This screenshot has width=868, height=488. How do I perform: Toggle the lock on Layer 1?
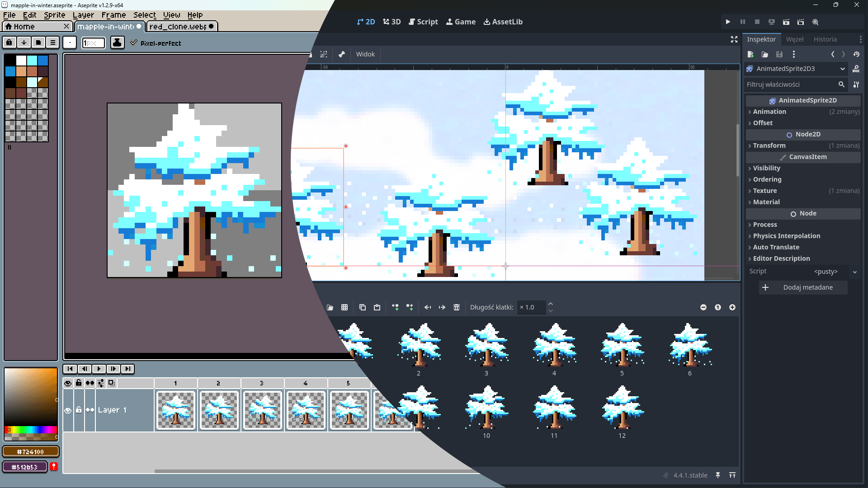click(x=79, y=410)
